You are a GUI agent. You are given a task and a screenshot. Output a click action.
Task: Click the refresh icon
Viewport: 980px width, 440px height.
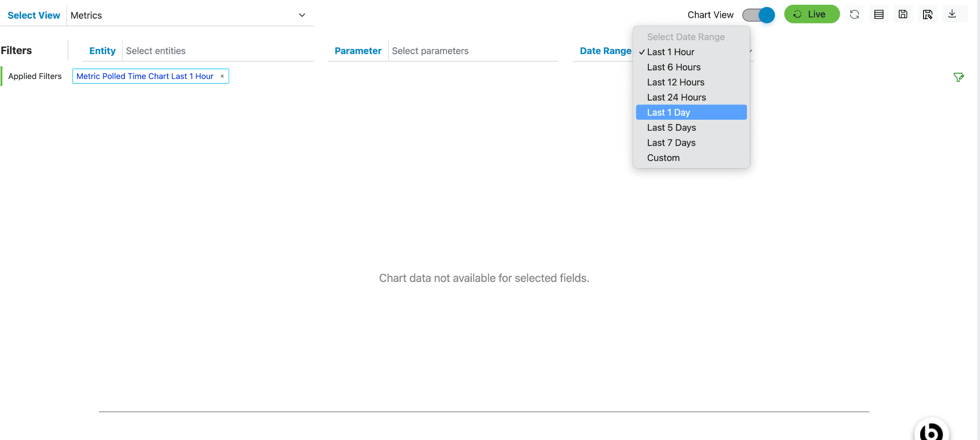point(854,14)
